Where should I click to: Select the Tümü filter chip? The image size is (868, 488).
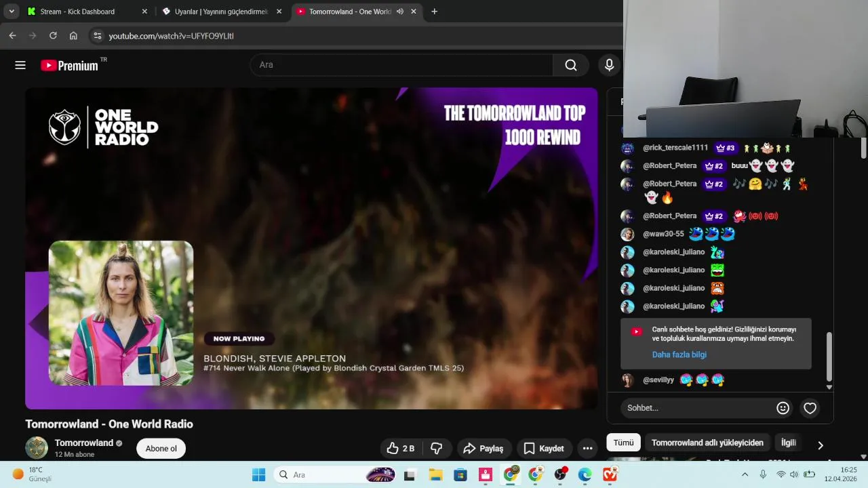(623, 443)
